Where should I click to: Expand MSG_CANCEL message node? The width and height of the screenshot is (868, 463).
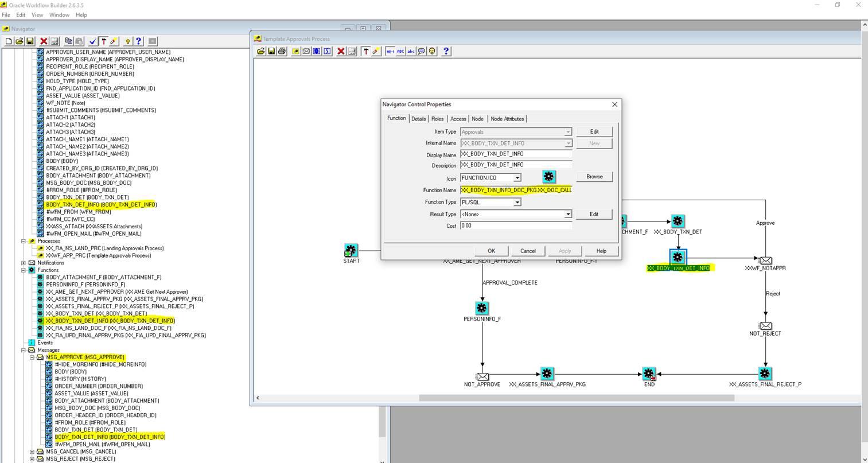tap(32, 452)
